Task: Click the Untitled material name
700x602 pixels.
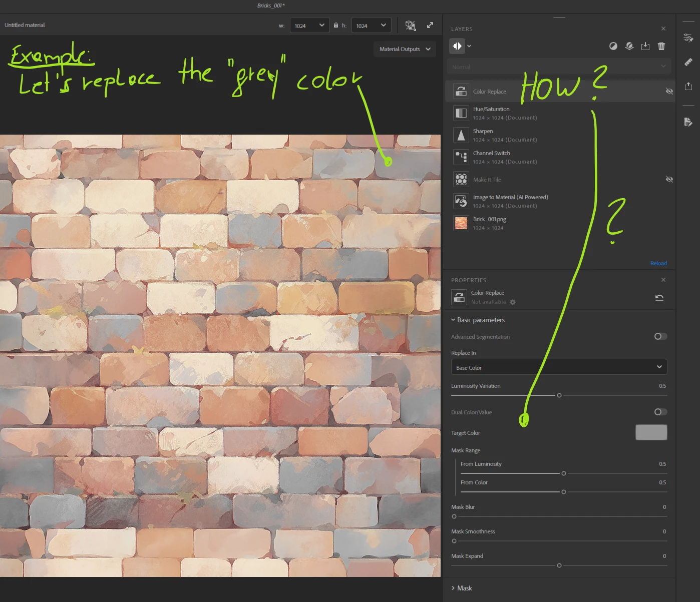Action: tap(25, 25)
